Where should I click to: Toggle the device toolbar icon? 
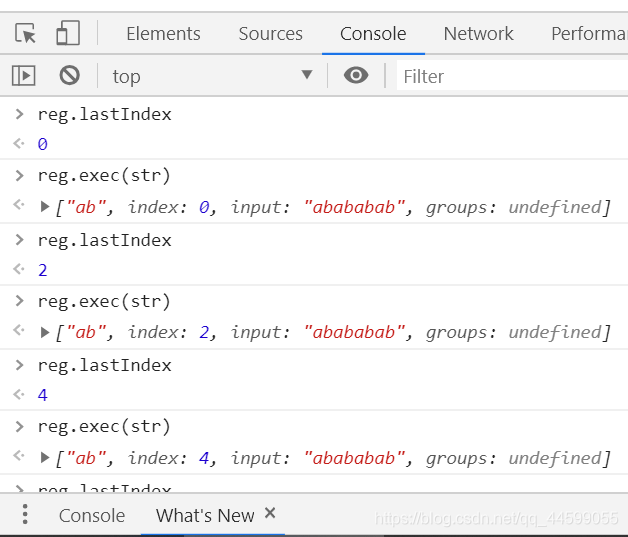click(68, 33)
